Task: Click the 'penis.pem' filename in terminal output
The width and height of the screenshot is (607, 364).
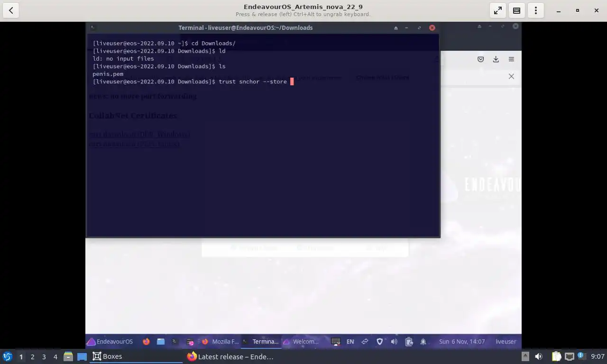Action: pos(108,74)
